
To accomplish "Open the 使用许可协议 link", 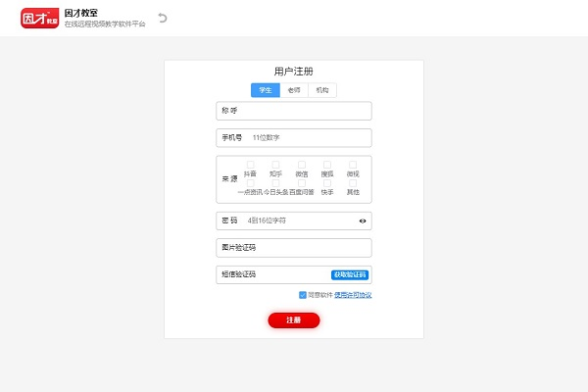I will [x=353, y=295].
